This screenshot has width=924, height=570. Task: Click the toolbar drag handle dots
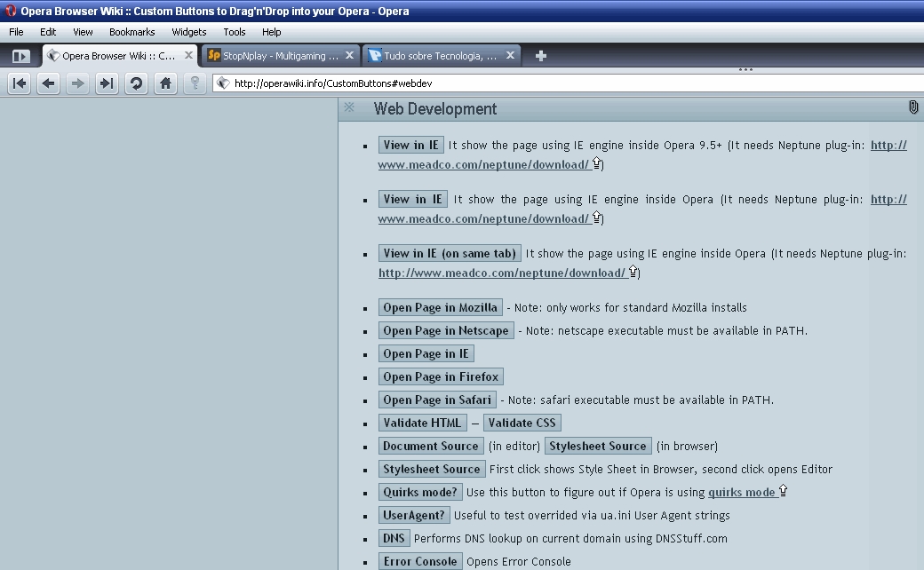(x=745, y=69)
